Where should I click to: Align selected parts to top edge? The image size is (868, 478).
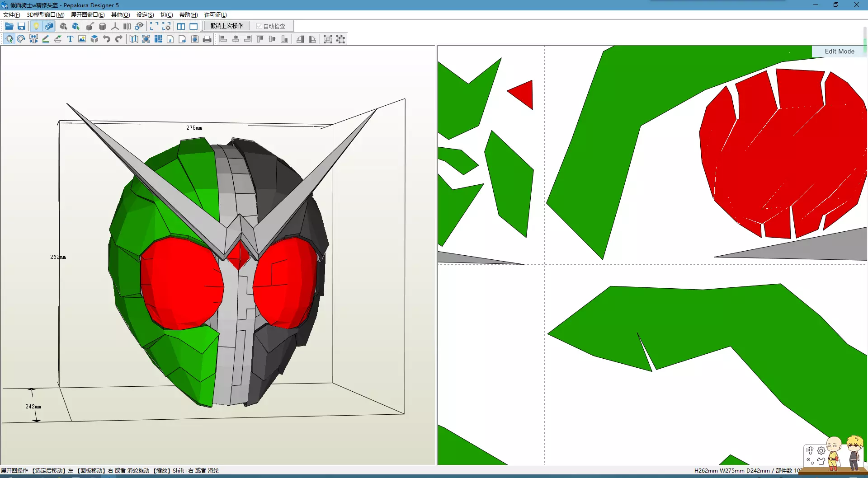coord(260,39)
